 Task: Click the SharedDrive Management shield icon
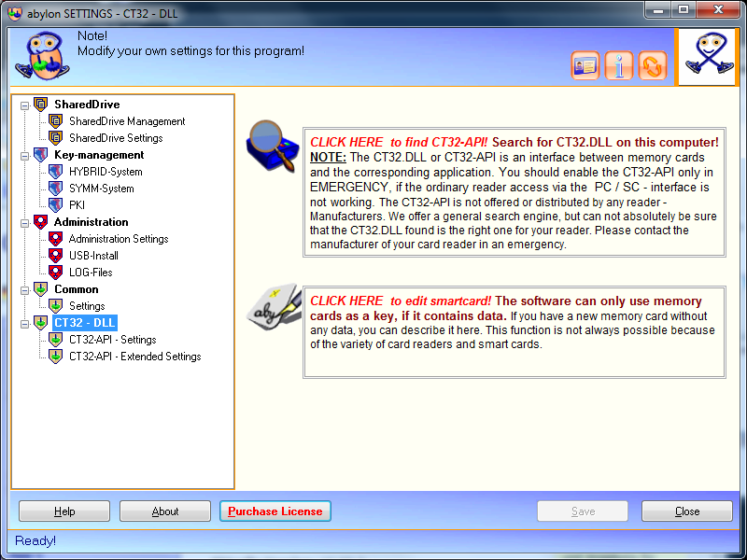[x=56, y=121]
